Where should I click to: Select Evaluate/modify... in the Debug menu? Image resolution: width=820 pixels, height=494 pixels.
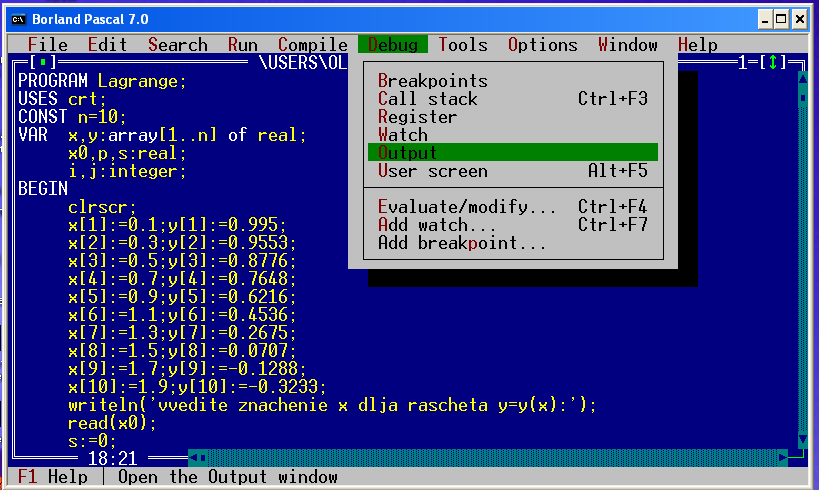point(512,207)
